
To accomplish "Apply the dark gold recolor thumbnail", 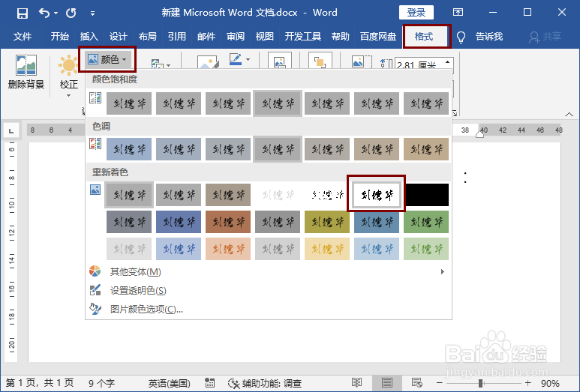I will point(327,222).
